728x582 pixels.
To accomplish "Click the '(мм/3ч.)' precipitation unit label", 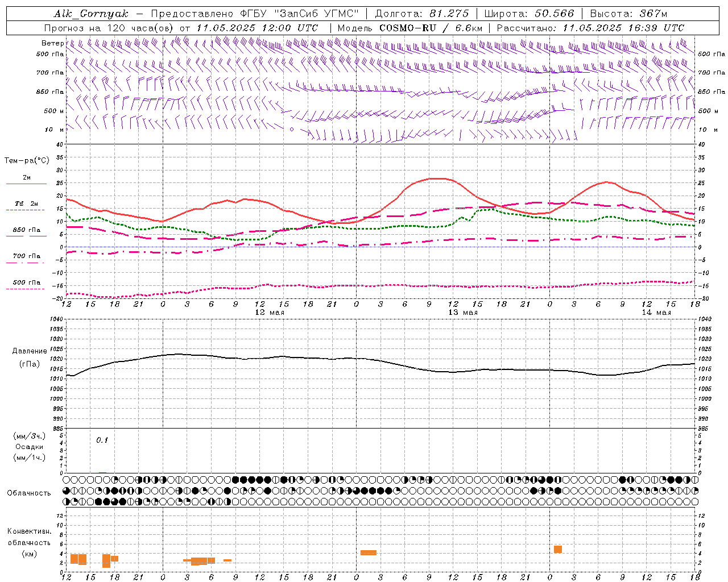I will click(30, 436).
